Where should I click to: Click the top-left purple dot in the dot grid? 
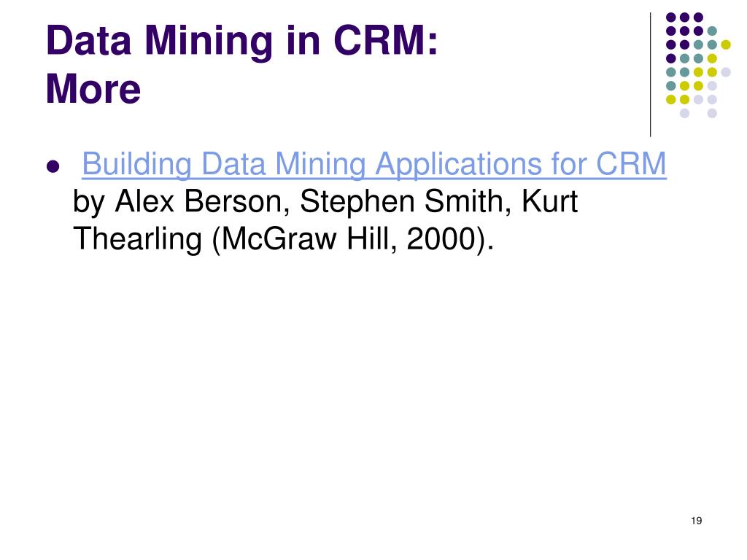pos(671,17)
